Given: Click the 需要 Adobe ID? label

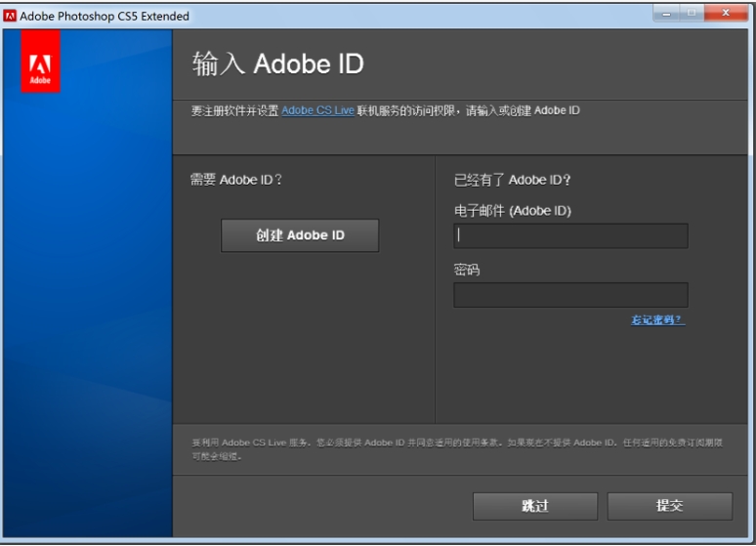Looking at the screenshot, I should click(235, 180).
